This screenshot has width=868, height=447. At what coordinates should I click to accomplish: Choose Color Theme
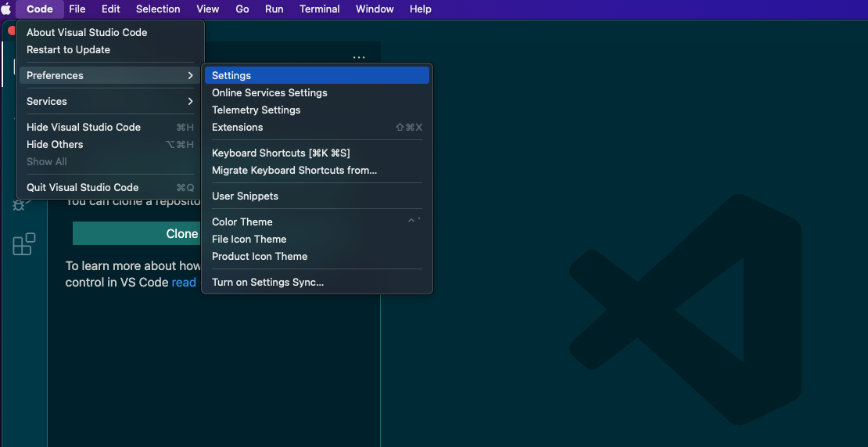point(317,222)
